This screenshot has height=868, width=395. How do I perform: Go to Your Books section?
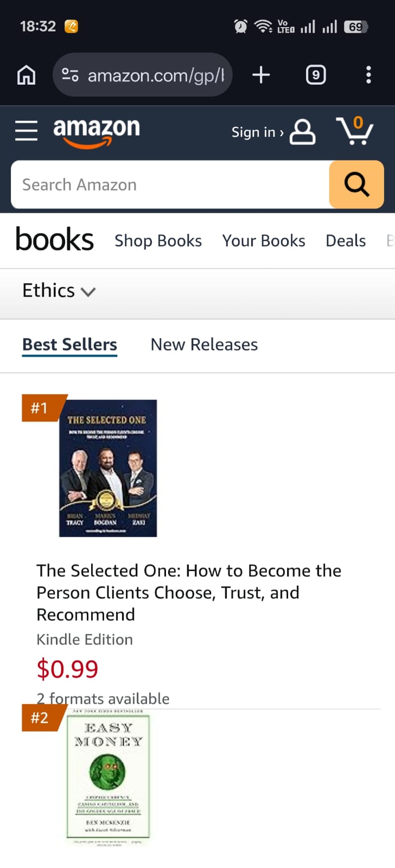[x=264, y=240]
